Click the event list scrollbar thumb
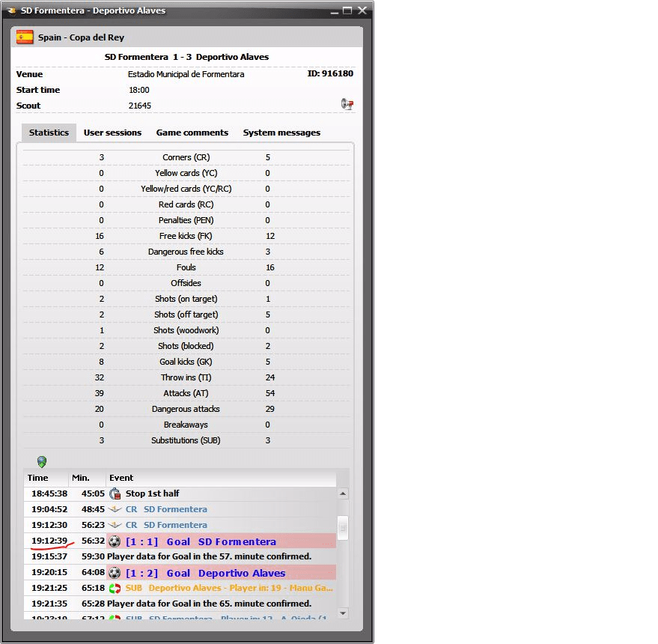This screenshot has height=644, width=658. click(x=343, y=527)
